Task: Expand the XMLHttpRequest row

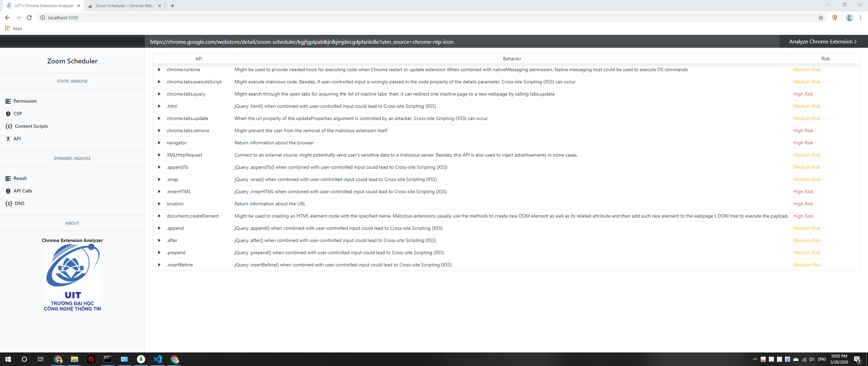Action: (x=159, y=155)
